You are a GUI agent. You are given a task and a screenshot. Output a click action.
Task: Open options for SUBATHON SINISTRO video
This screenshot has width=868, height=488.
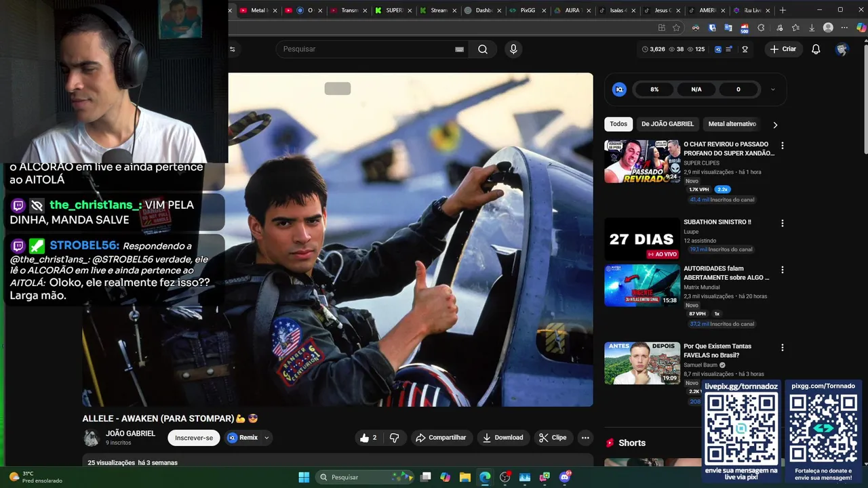(x=782, y=223)
